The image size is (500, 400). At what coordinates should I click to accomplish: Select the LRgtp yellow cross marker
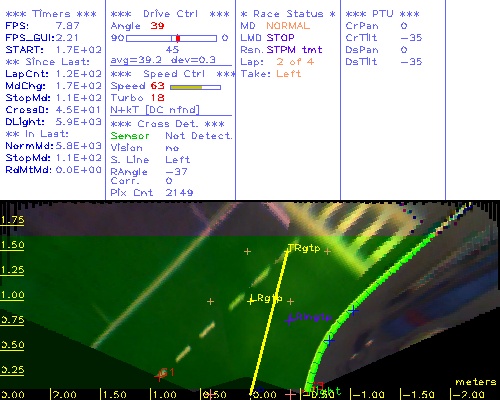(251, 301)
